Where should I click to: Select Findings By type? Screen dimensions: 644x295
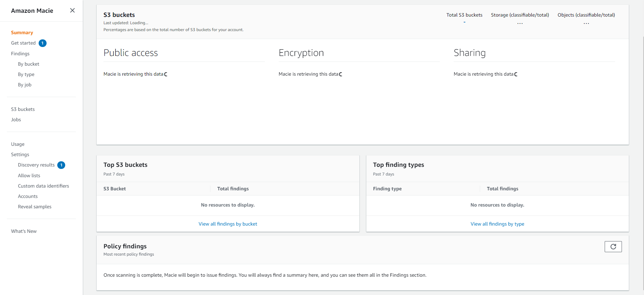26,74
